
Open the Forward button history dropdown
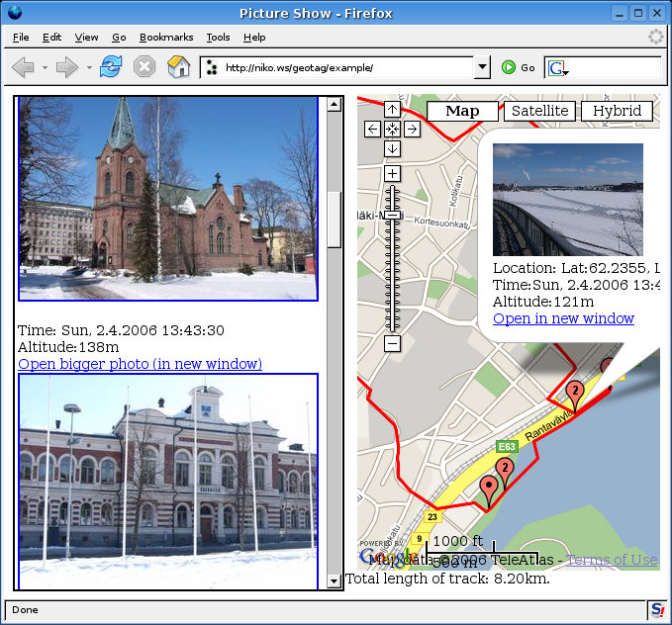pos(89,67)
